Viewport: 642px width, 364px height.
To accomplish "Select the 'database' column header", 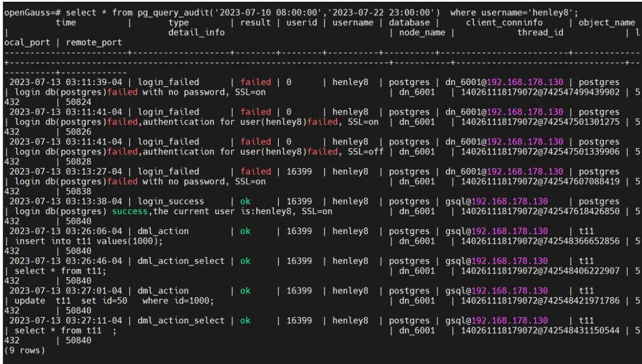I will 409,23.
